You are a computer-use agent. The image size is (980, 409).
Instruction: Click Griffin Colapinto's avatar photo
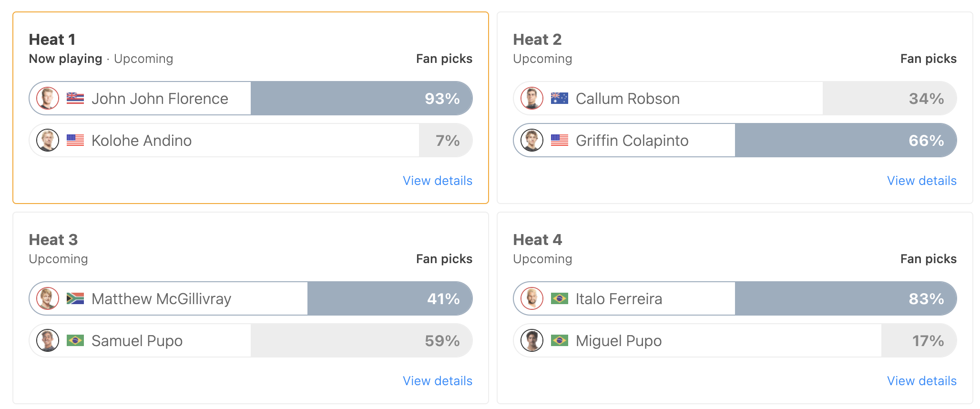[532, 140]
